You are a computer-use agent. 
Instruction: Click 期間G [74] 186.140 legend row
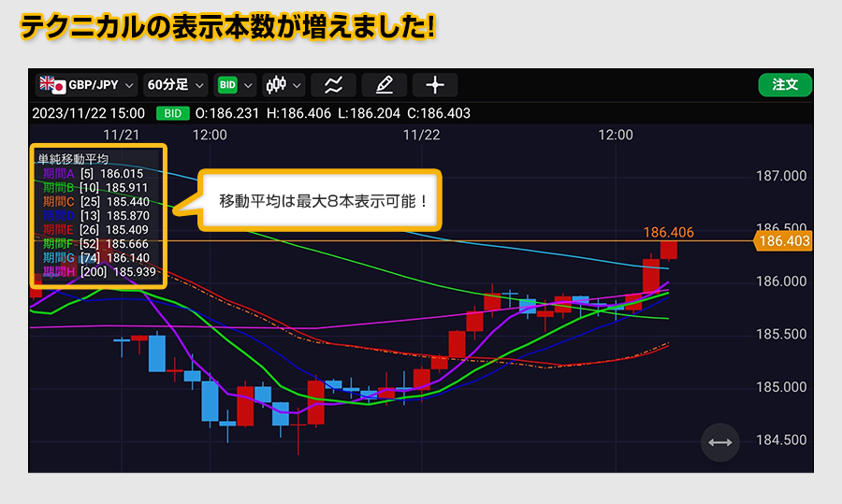pos(96,258)
